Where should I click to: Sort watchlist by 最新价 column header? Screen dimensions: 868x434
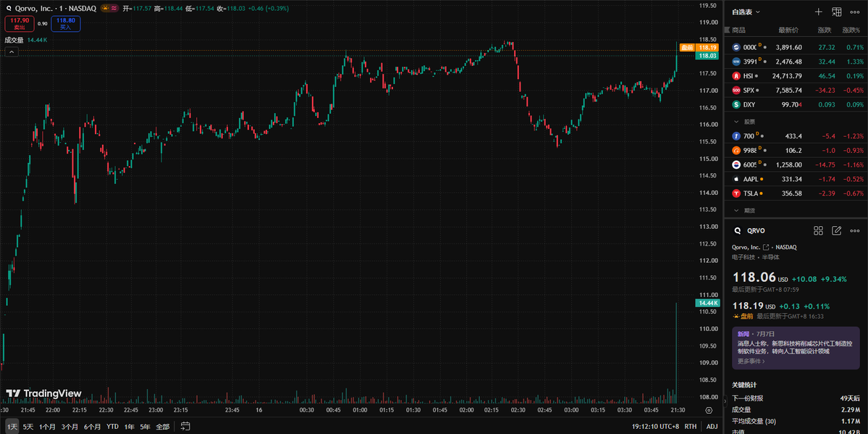[x=787, y=30]
